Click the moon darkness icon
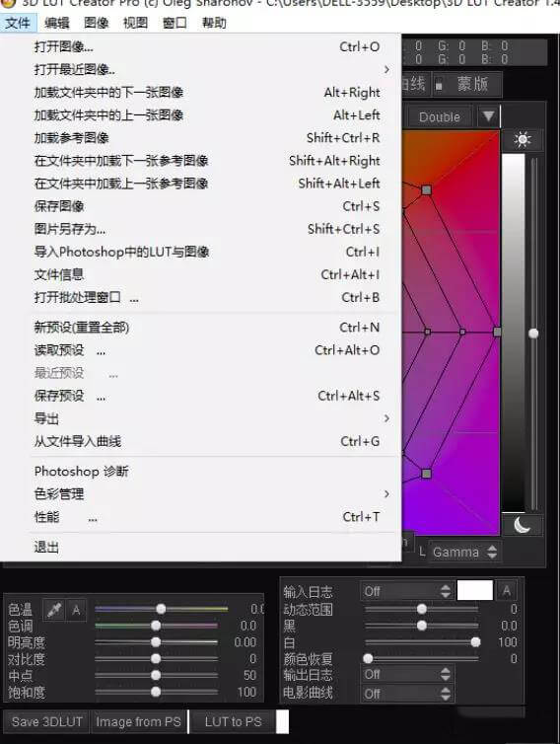Screen dimensions: 560x744 pyautogui.click(x=523, y=525)
